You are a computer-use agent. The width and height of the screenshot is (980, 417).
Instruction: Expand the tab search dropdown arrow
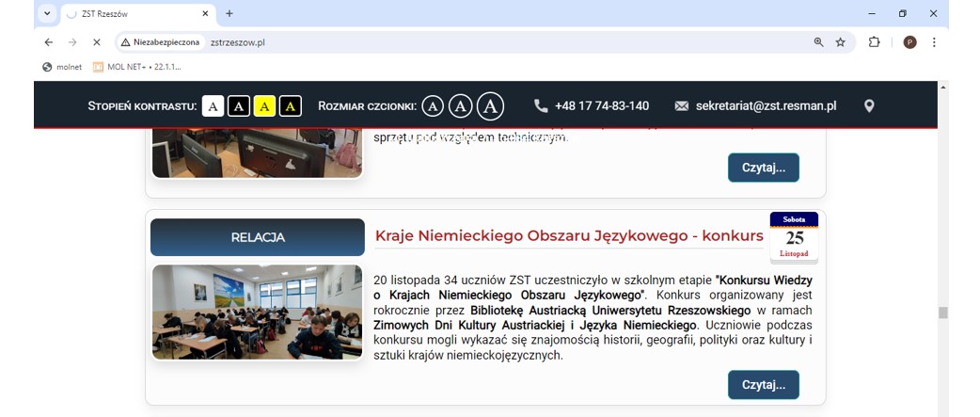pyautogui.click(x=47, y=14)
